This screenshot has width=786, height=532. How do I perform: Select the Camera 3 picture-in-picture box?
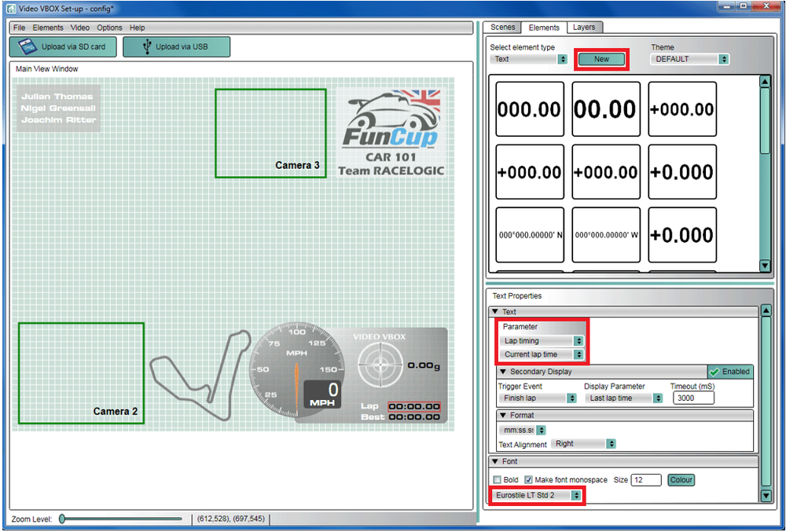pyautogui.click(x=270, y=132)
